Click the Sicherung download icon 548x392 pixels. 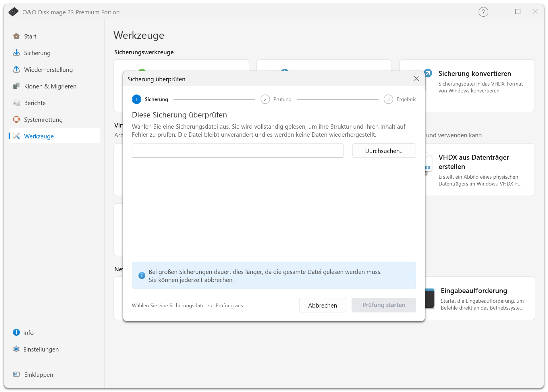16,53
